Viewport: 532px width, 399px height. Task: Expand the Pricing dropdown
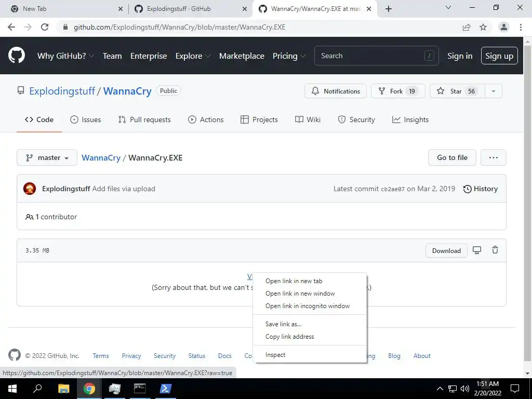tap(289, 56)
